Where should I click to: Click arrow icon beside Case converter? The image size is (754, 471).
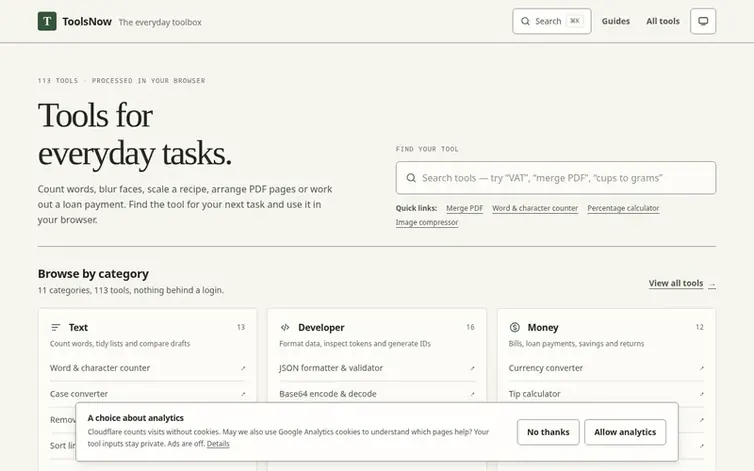[x=243, y=395]
